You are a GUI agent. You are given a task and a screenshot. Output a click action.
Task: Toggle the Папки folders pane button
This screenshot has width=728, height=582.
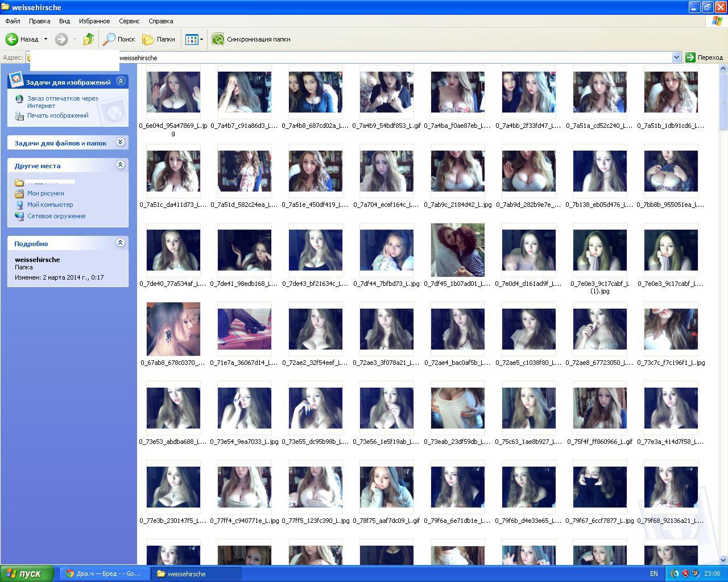pyautogui.click(x=159, y=39)
